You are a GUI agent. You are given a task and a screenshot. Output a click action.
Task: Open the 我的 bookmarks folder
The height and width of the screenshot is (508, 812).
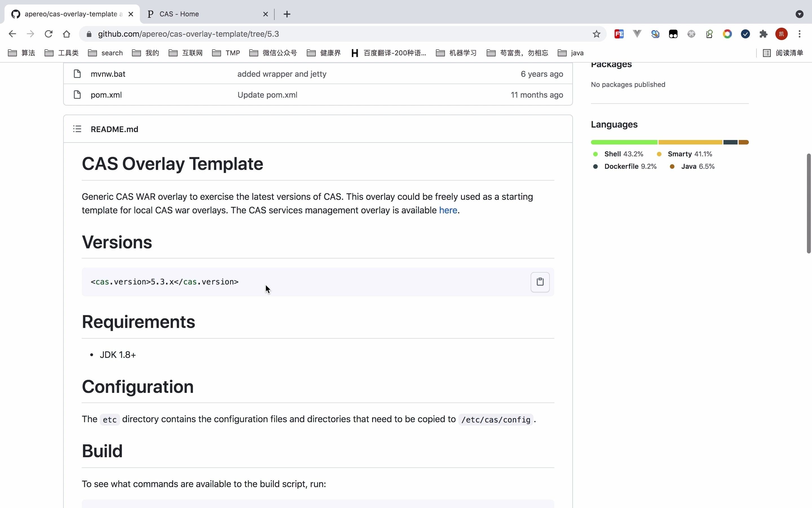pyautogui.click(x=145, y=53)
